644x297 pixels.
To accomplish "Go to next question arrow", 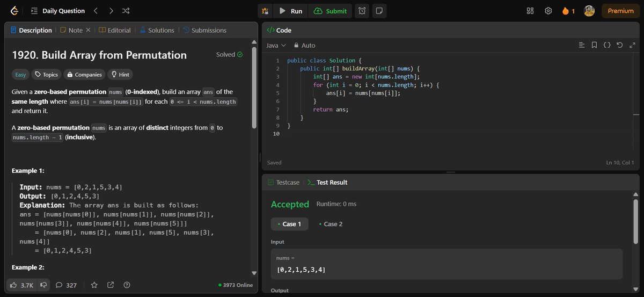I will [x=111, y=11].
